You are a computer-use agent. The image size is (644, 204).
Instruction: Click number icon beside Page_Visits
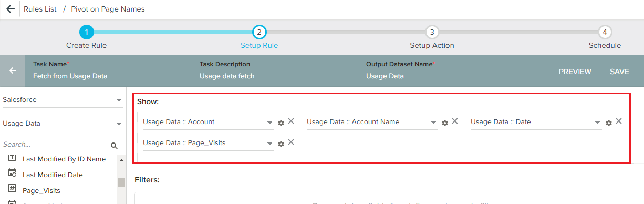point(12,188)
